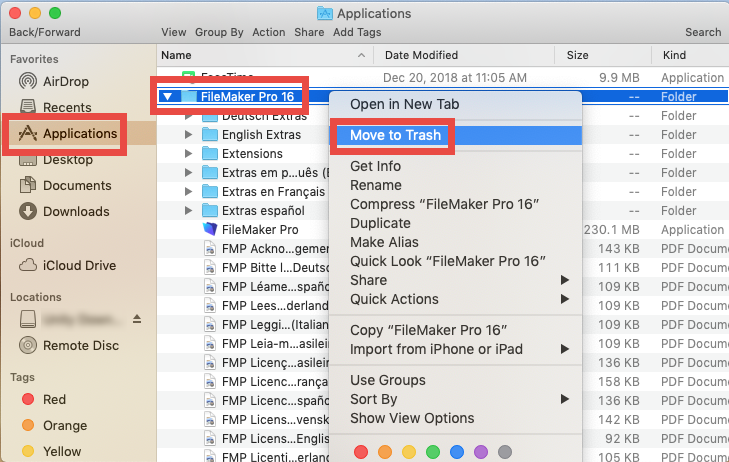Select the blurred disk under Locations
This screenshot has height=462, width=729.
pyautogui.click(x=70, y=319)
